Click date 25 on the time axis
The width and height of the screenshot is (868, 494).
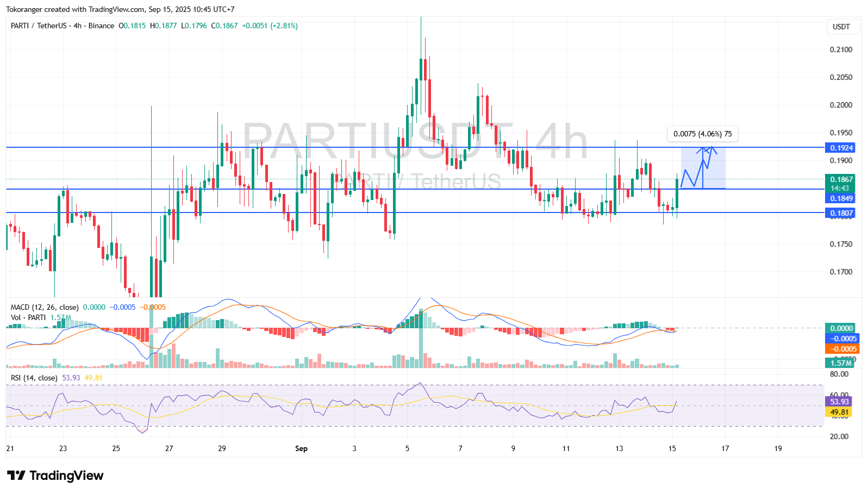click(x=116, y=448)
